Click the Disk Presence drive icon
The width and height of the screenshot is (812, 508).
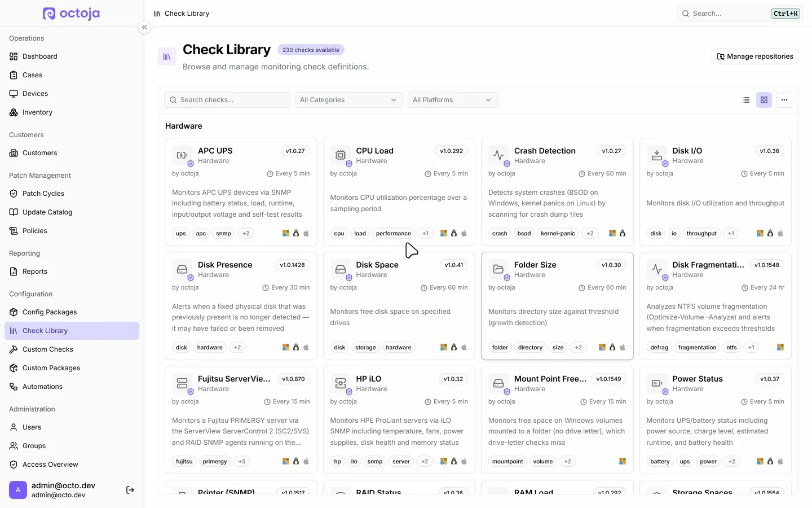click(182, 269)
